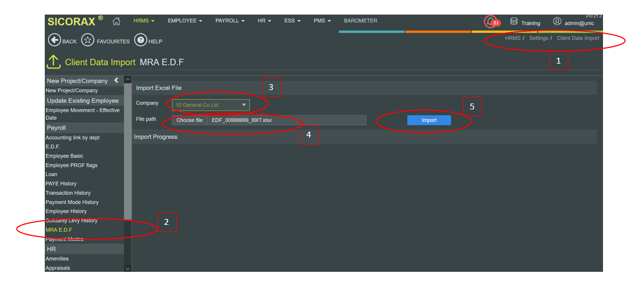Expand the PAYROLL menu dropdown

click(x=230, y=21)
